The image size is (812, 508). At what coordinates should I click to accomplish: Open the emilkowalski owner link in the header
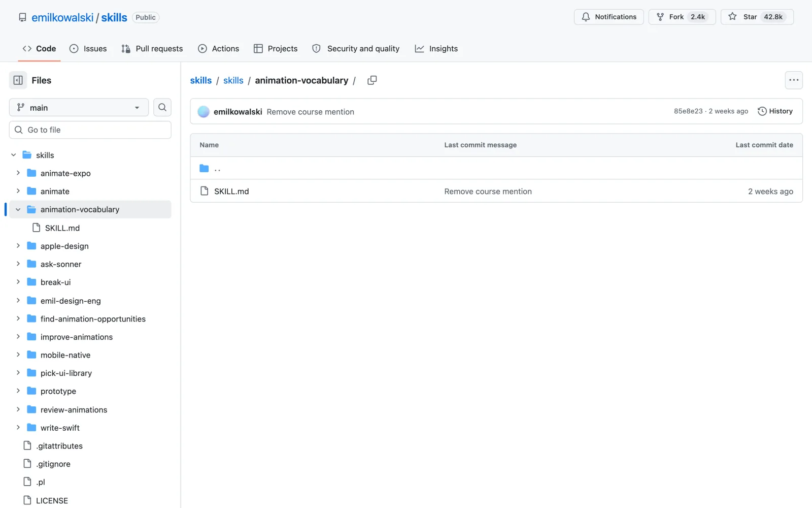tap(62, 17)
